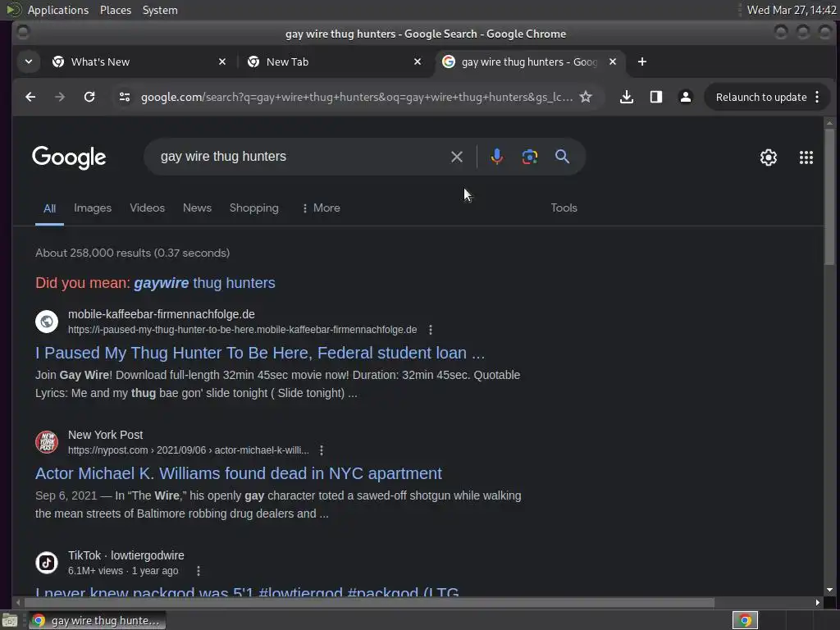Show desktop via bottom-left panel icon
Viewport: 840px width, 630px height.
click(10, 620)
